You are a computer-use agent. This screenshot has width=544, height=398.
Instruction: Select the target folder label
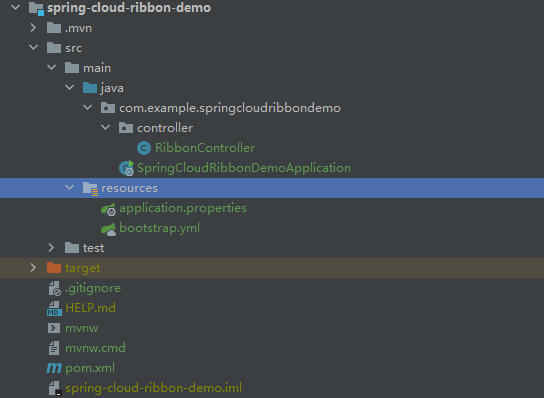(x=82, y=268)
